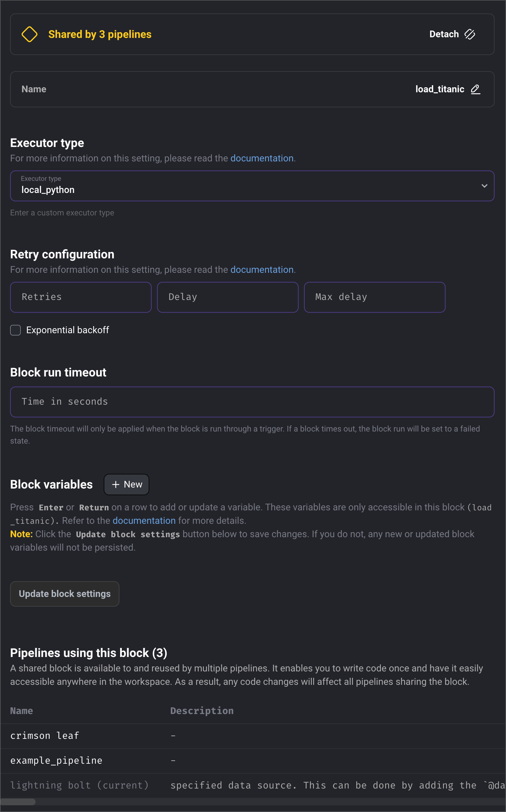The height and width of the screenshot is (812, 506).
Task: Open the Executor type dropdown
Action: click(x=252, y=186)
